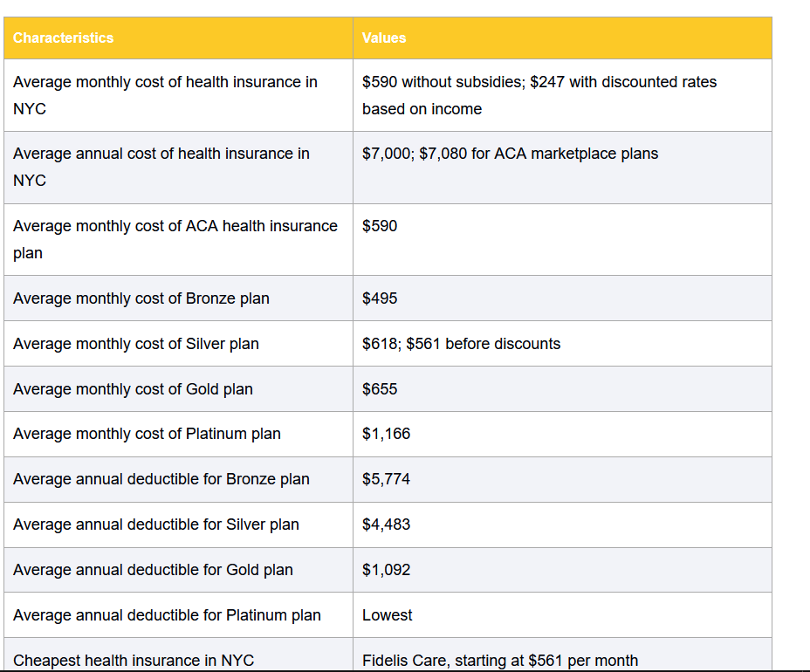Click the $495 Bronze plan value
The width and height of the screenshot is (810, 672).
[x=380, y=298]
